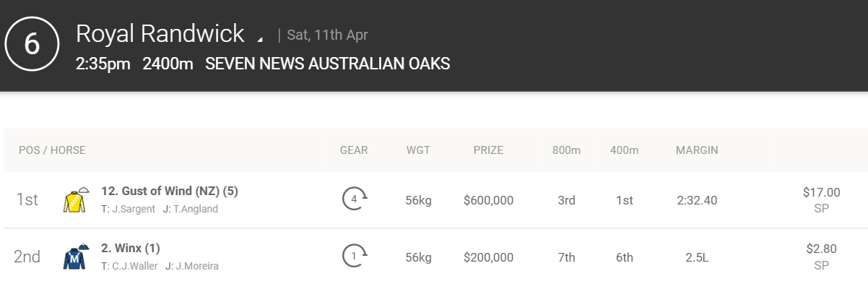The height and width of the screenshot is (284, 868).
Task: Open jockey J.Moreira link
Action: (x=192, y=266)
